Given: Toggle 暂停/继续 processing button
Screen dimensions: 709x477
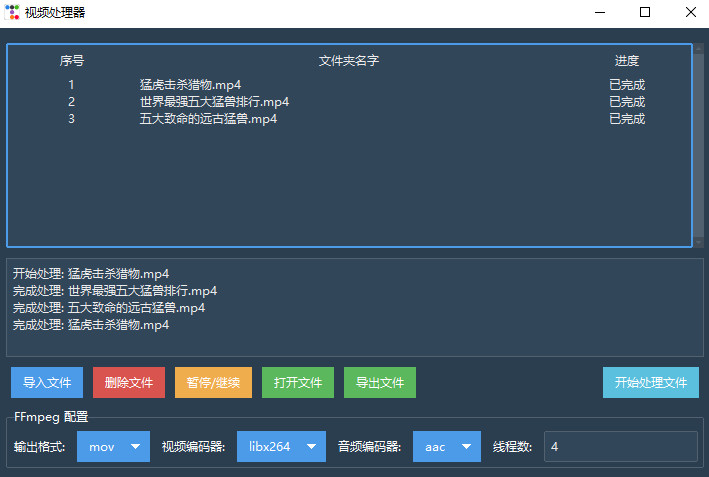Looking at the screenshot, I should coord(214,382).
